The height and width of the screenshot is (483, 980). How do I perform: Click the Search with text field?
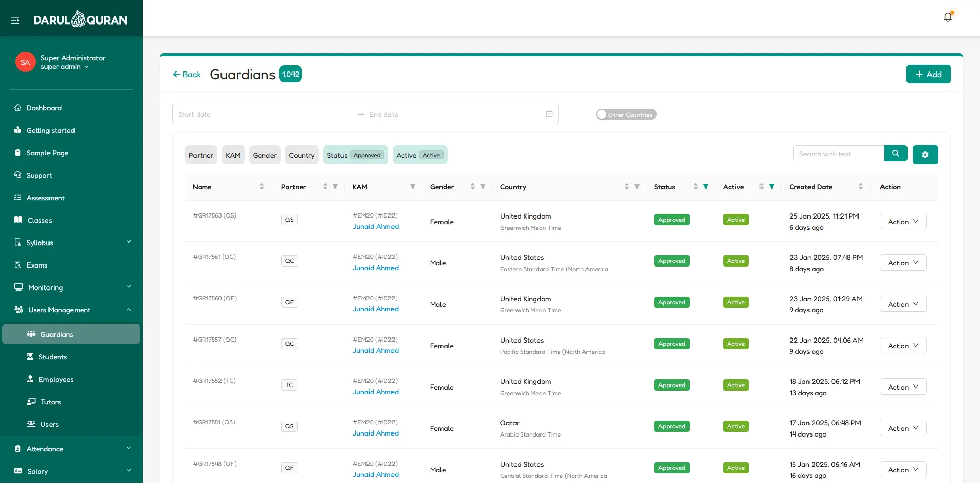(838, 154)
